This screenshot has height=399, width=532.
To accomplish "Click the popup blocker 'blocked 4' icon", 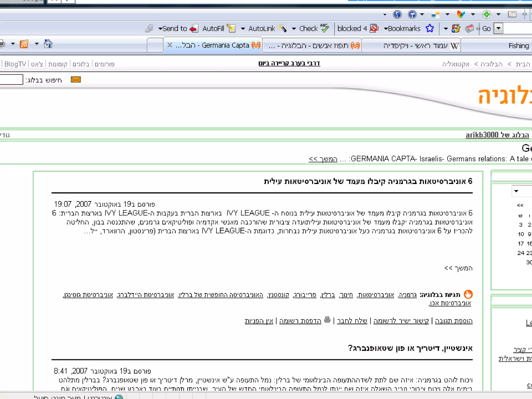I will tap(374, 28).
